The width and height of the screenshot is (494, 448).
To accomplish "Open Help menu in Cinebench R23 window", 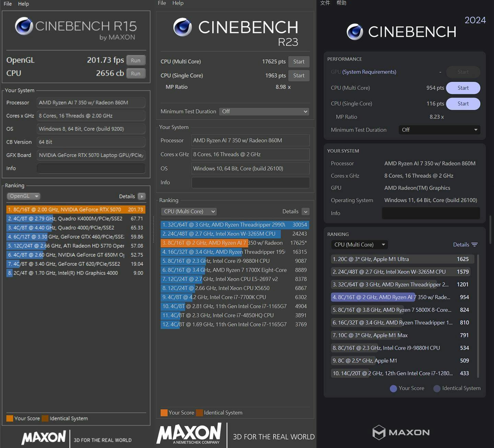I will click(178, 3).
